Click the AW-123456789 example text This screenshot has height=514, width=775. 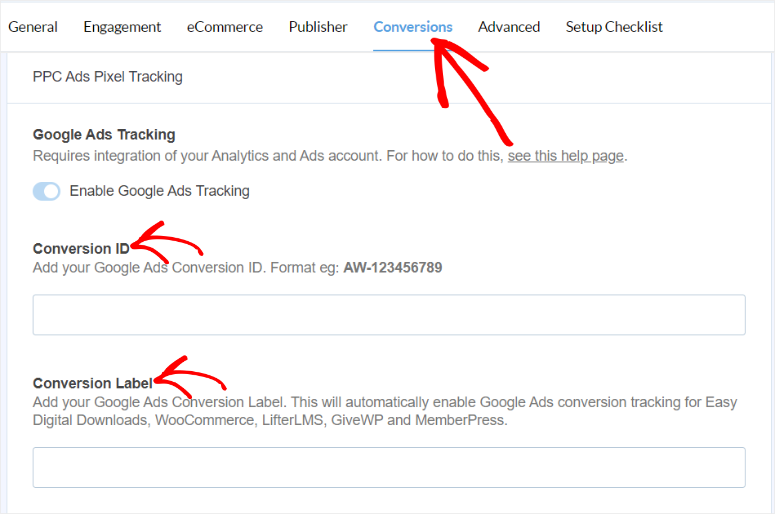(392, 267)
